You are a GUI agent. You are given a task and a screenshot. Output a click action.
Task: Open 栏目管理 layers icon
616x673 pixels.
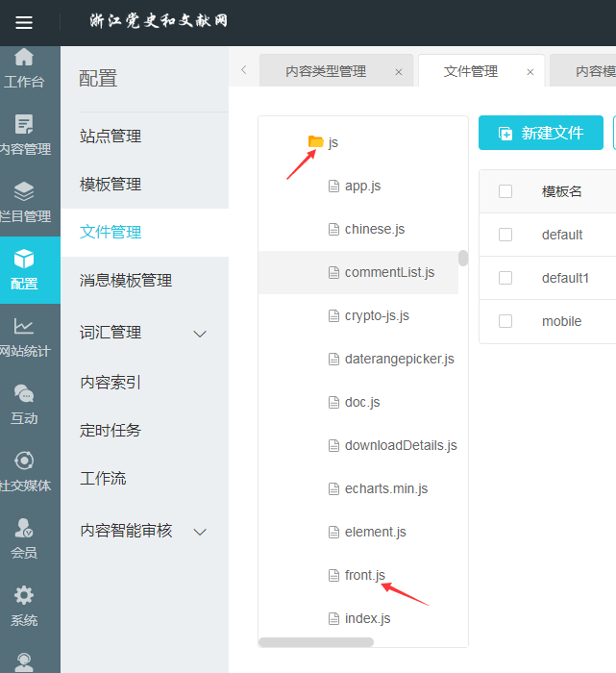[x=24, y=191]
